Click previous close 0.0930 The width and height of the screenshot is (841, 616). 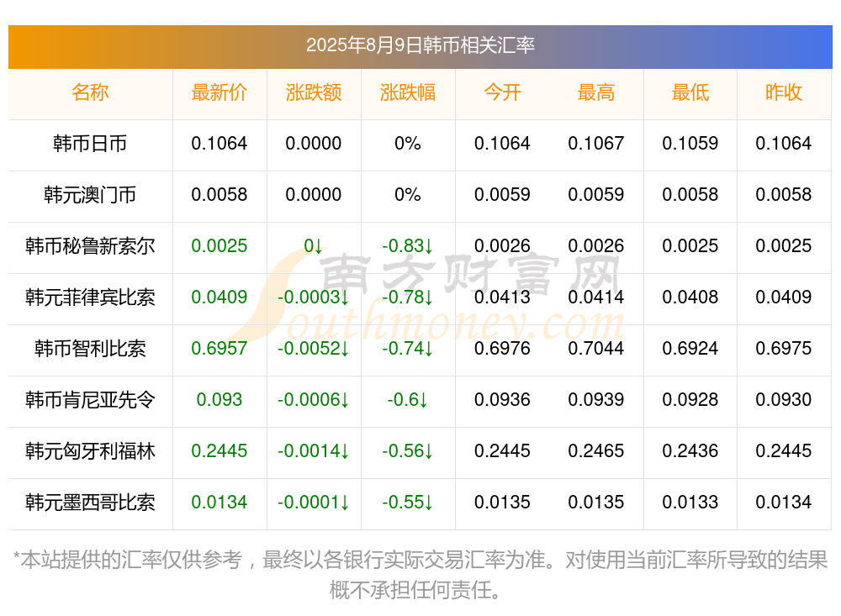coord(784,400)
